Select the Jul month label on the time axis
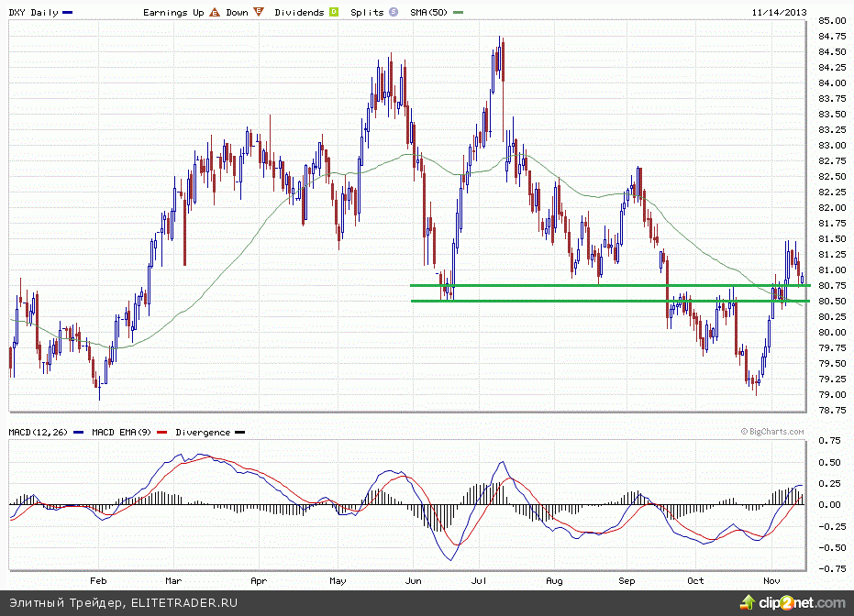 pyautogui.click(x=480, y=580)
